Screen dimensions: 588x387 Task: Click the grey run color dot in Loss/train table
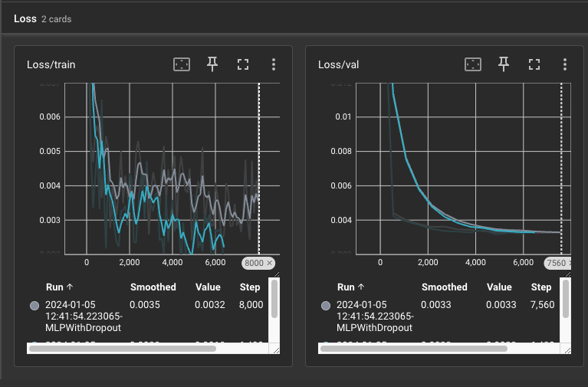(34, 306)
